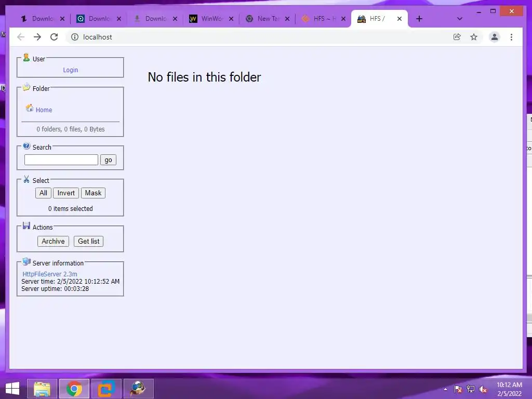Open HFS globe icon in the taskbar
This screenshot has height=399, width=532.
tap(139, 389)
